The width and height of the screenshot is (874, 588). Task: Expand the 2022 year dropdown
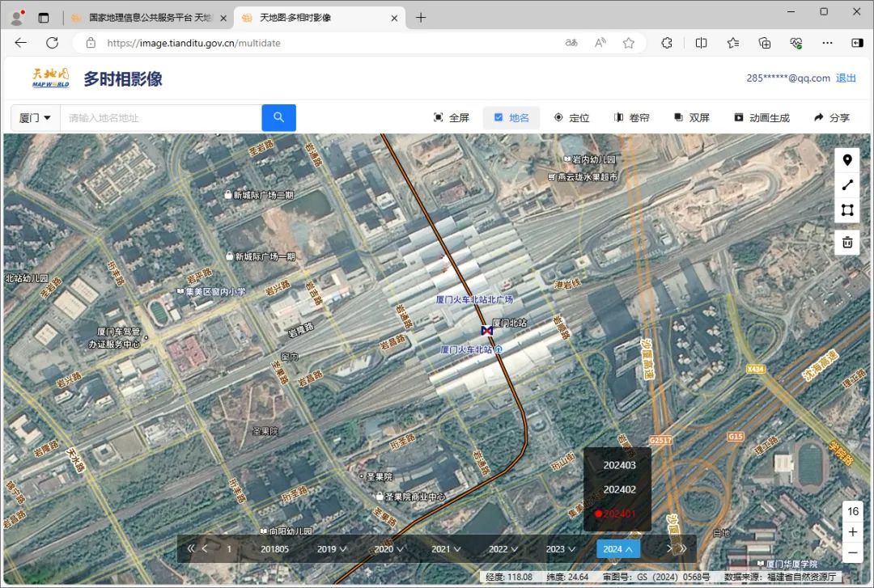503,549
